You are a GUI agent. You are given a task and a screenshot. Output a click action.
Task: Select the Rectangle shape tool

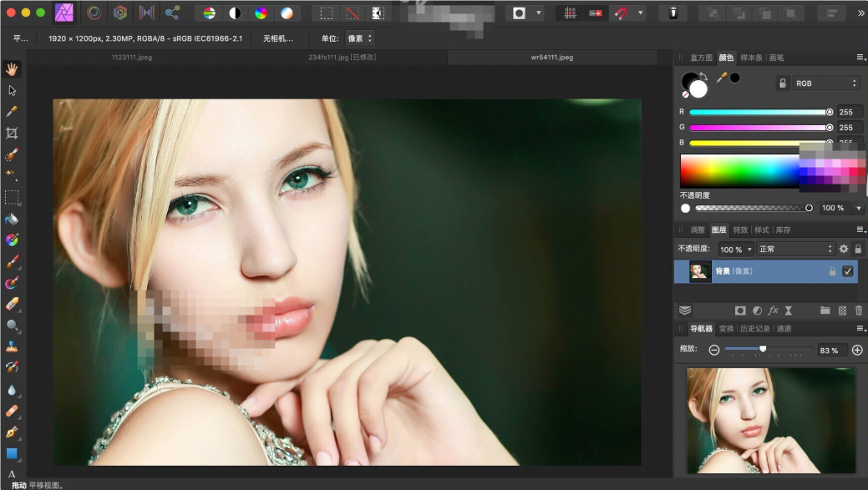click(x=12, y=453)
